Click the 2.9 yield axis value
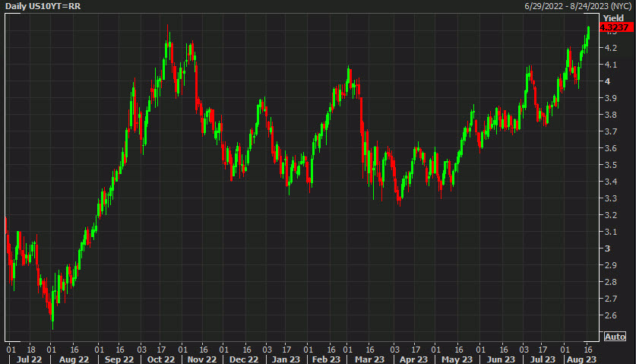636x364 pixels. click(x=610, y=265)
